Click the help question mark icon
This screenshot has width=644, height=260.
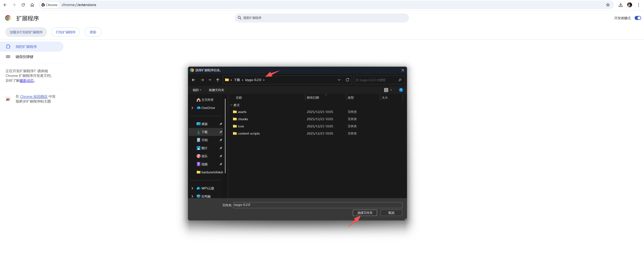(401, 90)
